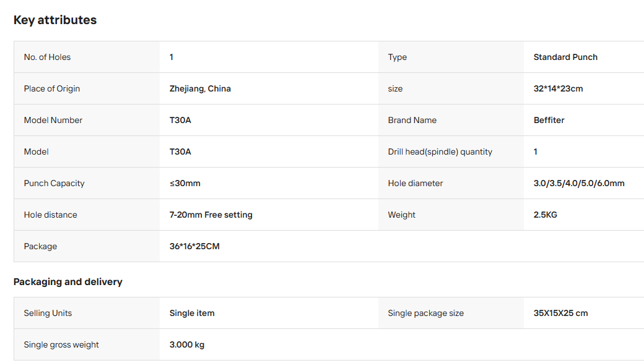
Task: Select the 'Key attributes' heading
Action: click(55, 20)
